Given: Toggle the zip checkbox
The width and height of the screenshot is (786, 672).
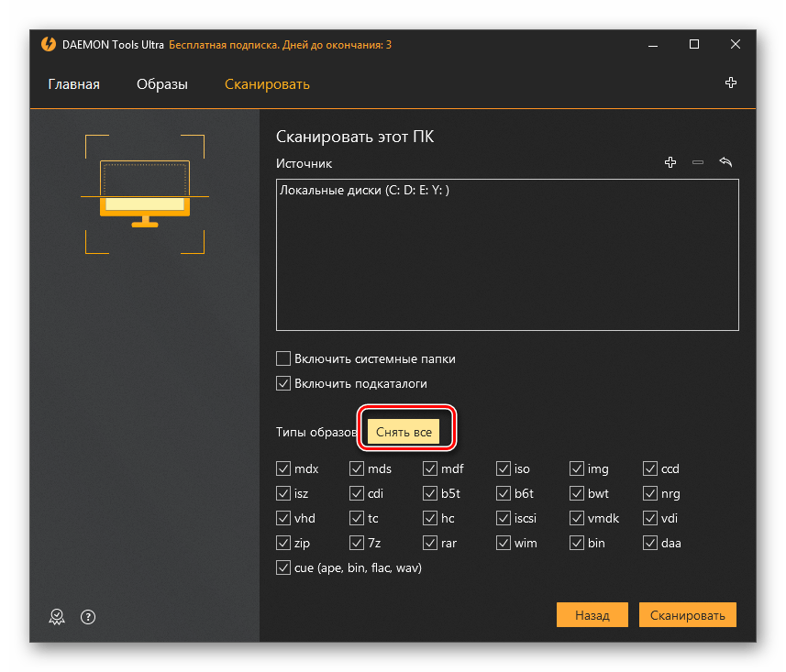Looking at the screenshot, I should [283, 543].
